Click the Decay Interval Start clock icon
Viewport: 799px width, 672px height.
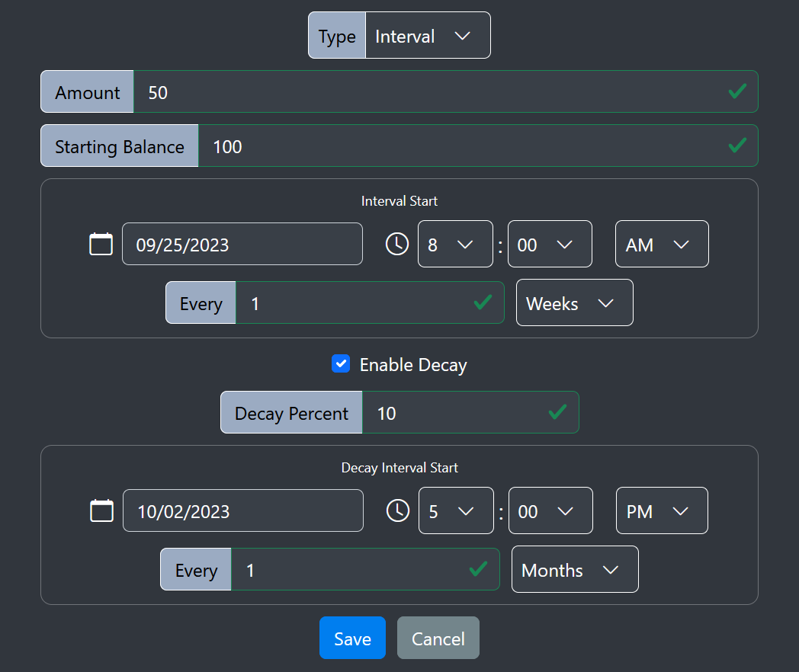398,510
